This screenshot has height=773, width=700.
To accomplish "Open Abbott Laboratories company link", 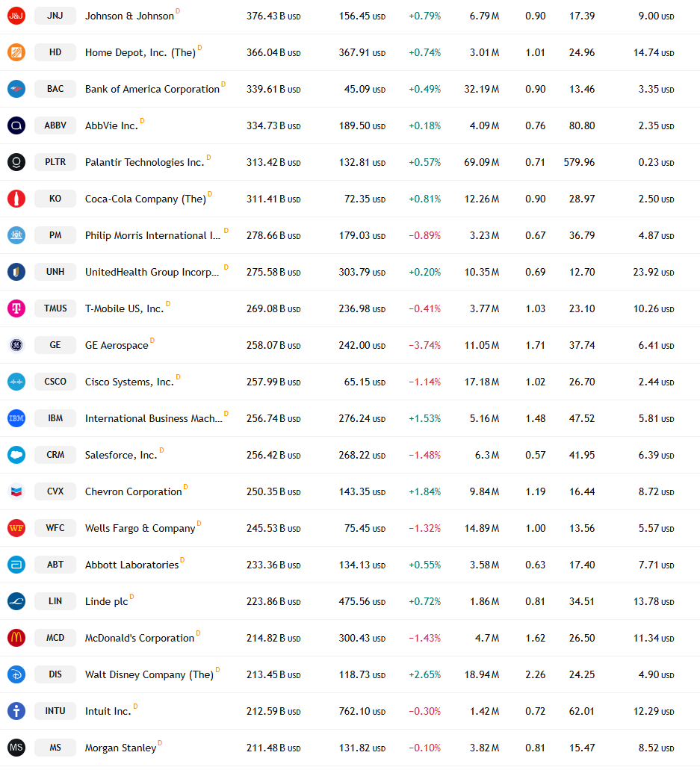I will (x=131, y=565).
